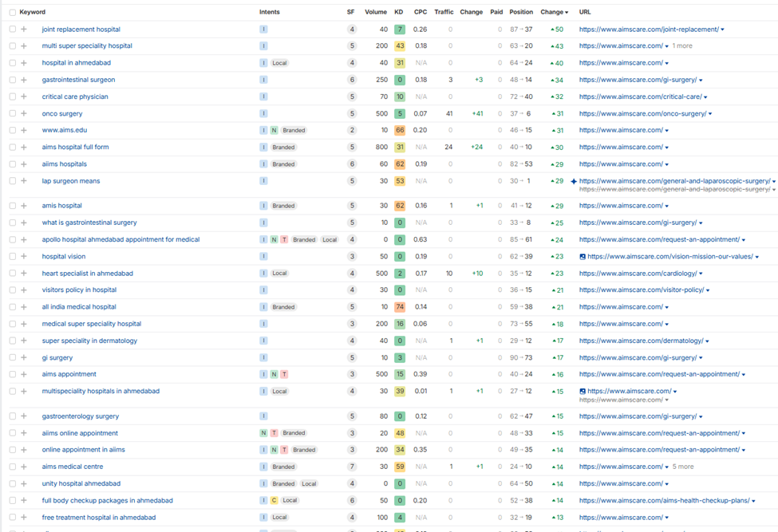Click the Intents column header
Image resolution: width=778 pixels, height=532 pixels.
point(270,12)
